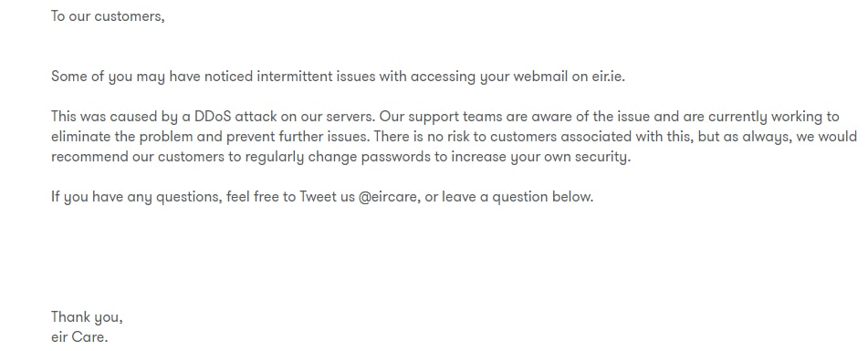Click the phrase 'currently working to' in the message
This screenshot has height=351, width=868.
click(774, 117)
